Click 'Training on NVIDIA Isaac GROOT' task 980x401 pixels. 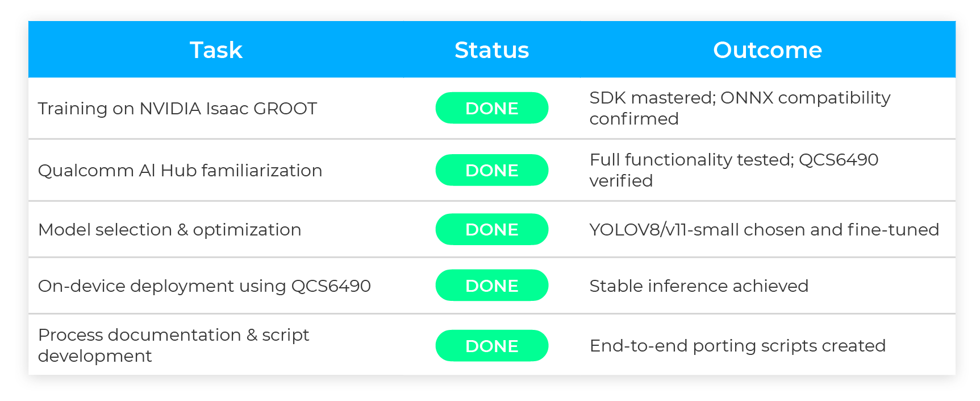(177, 109)
